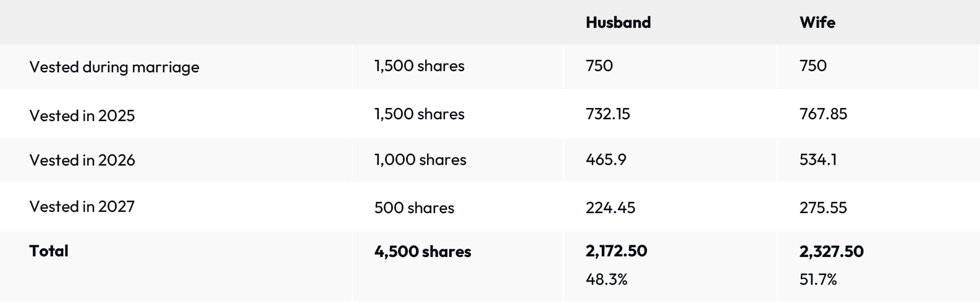Click the 51.7% percentage
The width and height of the screenshot is (980, 302).
tap(818, 280)
